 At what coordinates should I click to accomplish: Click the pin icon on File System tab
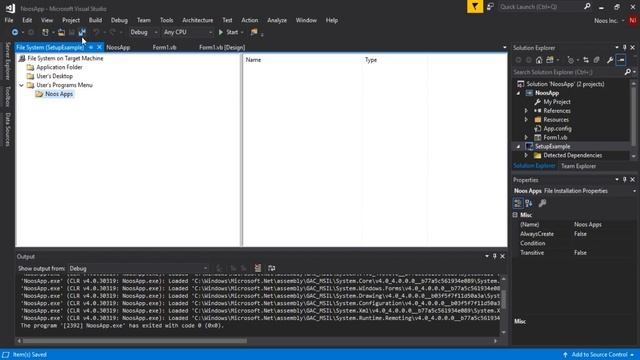(x=91, y=47)
